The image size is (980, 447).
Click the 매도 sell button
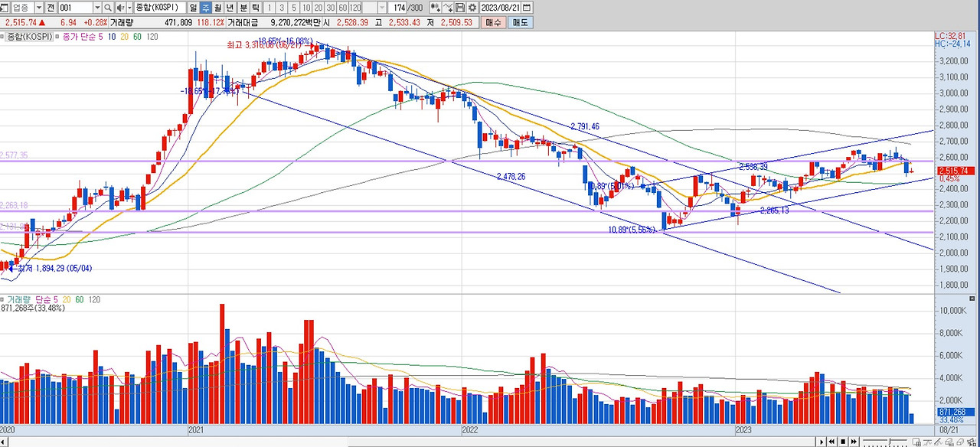click(x=521, y=23)
